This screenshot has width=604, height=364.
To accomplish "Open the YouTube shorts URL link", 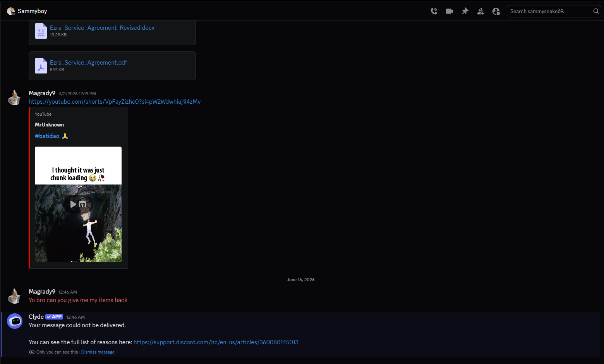I will pos(115,102).
